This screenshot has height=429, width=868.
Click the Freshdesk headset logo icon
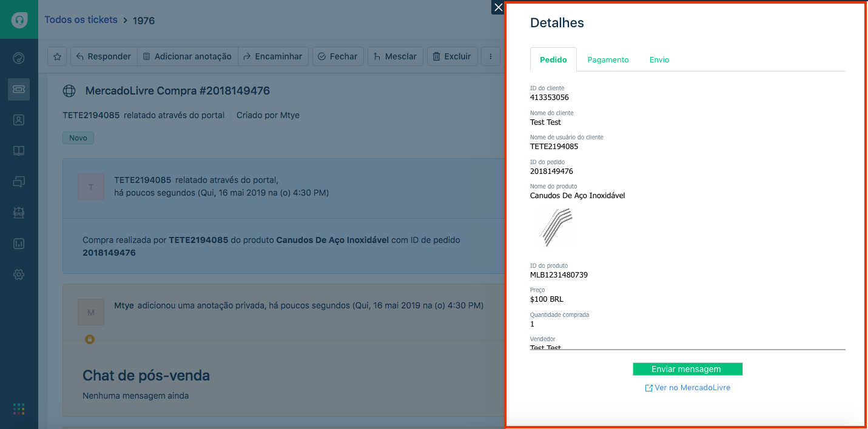(19, 19)
